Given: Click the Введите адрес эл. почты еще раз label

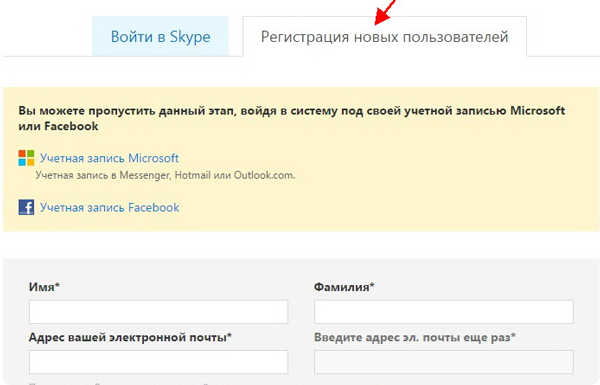Looking at the screenshot, I should click(x=415, y=337).
